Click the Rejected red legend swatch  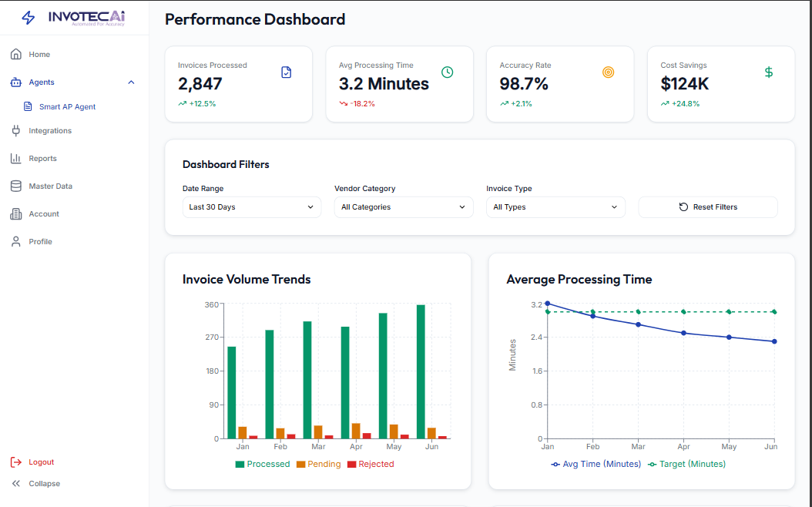tap(352, 465)
